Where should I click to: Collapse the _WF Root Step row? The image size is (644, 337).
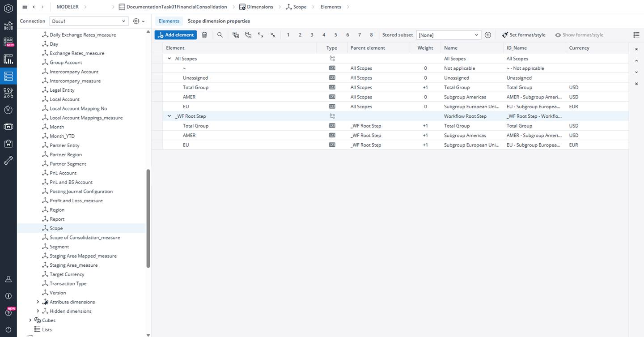click(169, 116)
